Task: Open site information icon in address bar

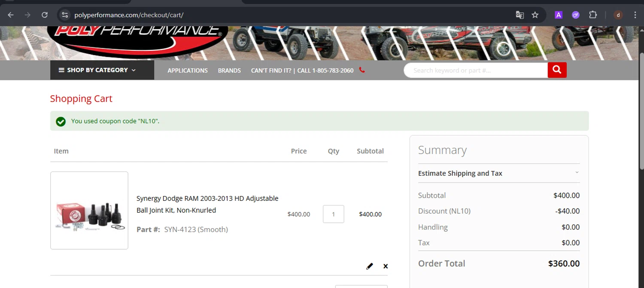Action: (65, 15)
